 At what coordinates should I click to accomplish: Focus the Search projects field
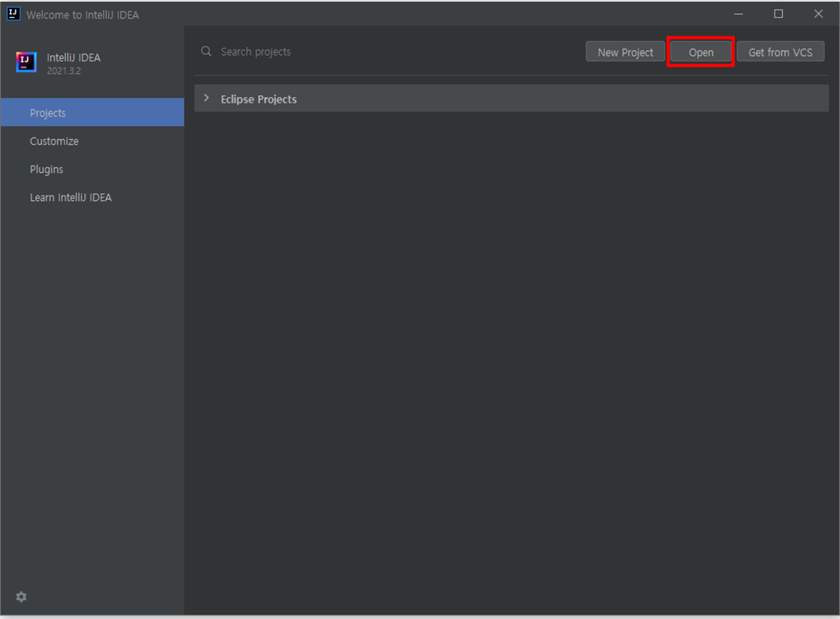pyautogui.click(x=387, y=51)
